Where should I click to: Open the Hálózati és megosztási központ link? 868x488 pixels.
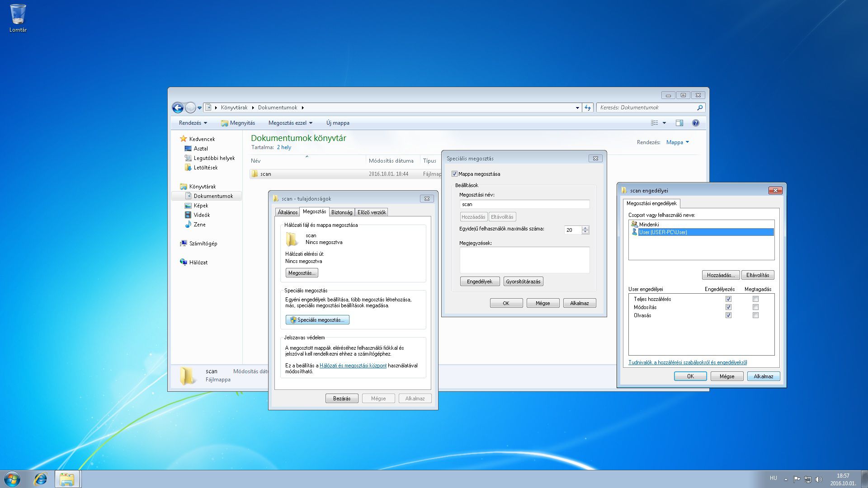coord(353,366)
